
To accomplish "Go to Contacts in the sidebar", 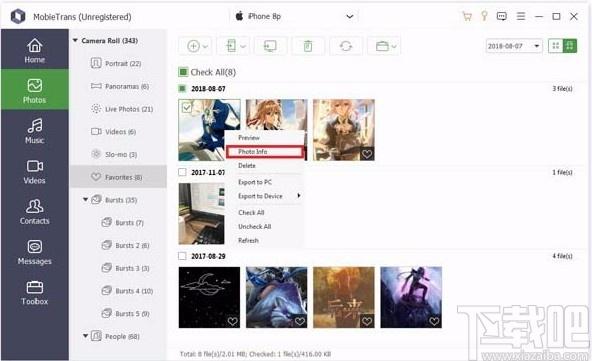I will (x=34, y=211).
